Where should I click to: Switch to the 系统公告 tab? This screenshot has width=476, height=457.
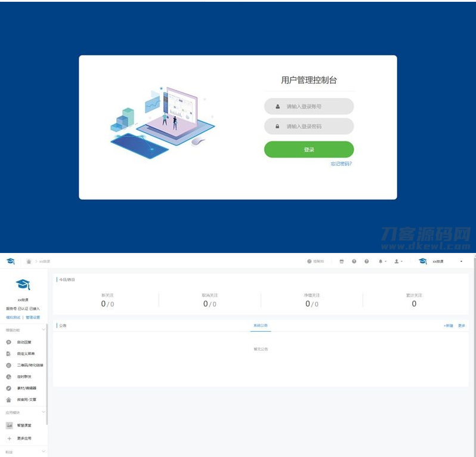pyautogui.click(x=260, y=326)
